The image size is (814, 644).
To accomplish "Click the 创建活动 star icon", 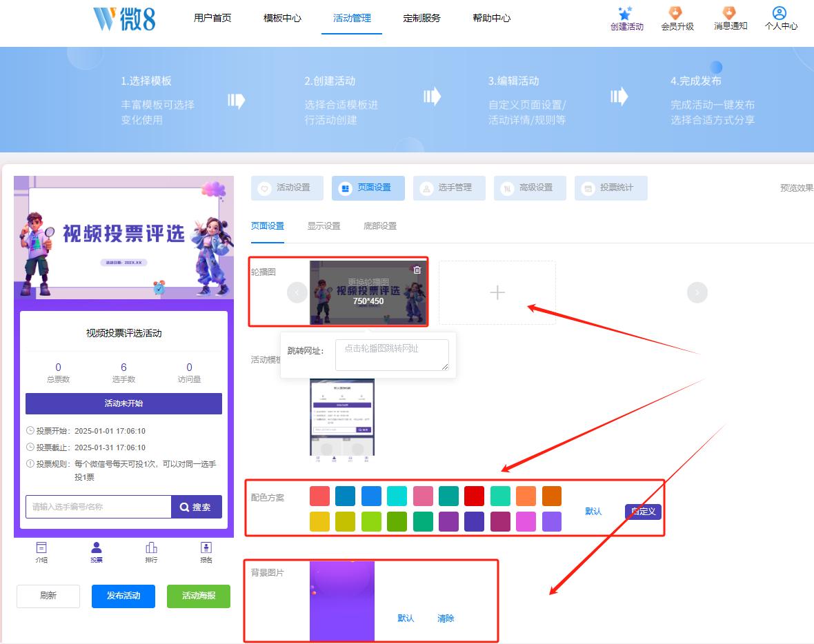I will (625, 13).
